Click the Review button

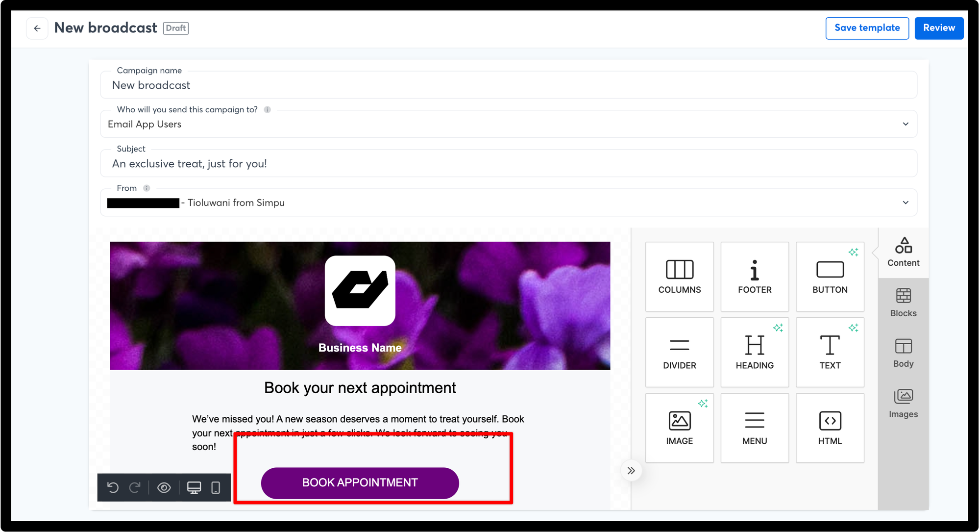[938, 27]
